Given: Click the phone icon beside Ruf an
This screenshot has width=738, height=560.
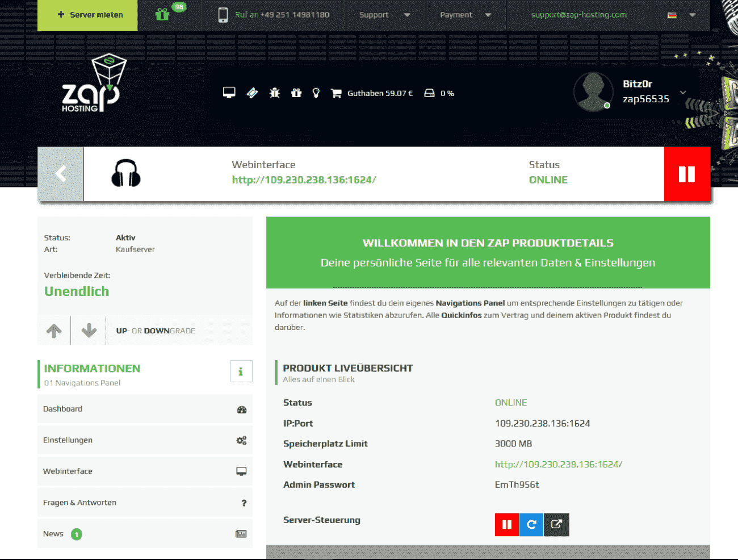Looking at the screenshot, I should pyautogui.click(x=223, y=15).
